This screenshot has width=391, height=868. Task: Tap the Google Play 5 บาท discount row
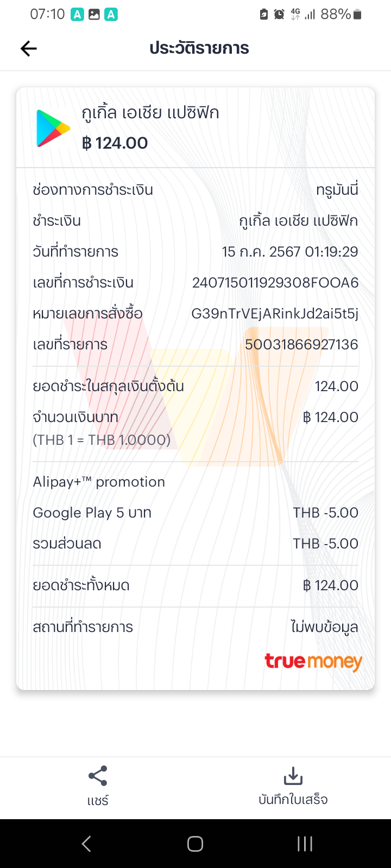tap(195, 513)
